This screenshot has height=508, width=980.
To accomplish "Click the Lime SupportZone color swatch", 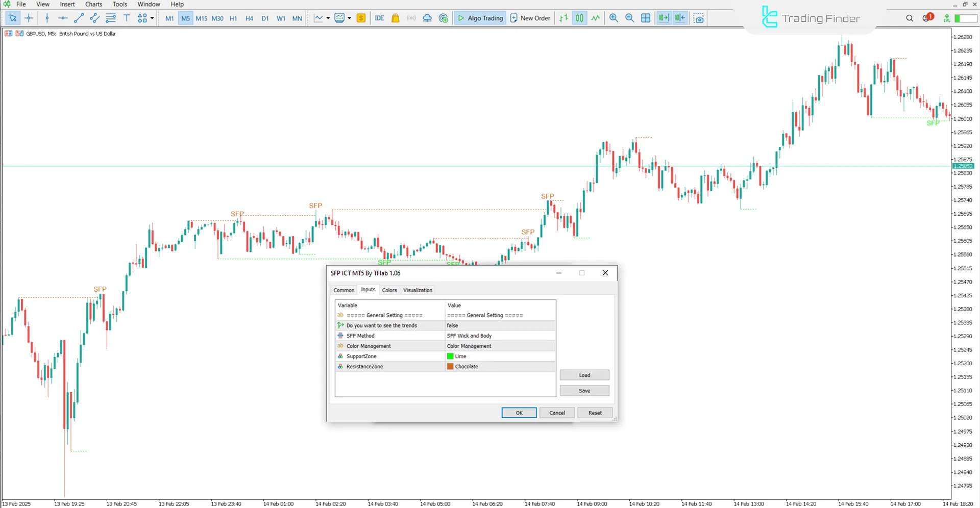I will (x=450, y=357).
